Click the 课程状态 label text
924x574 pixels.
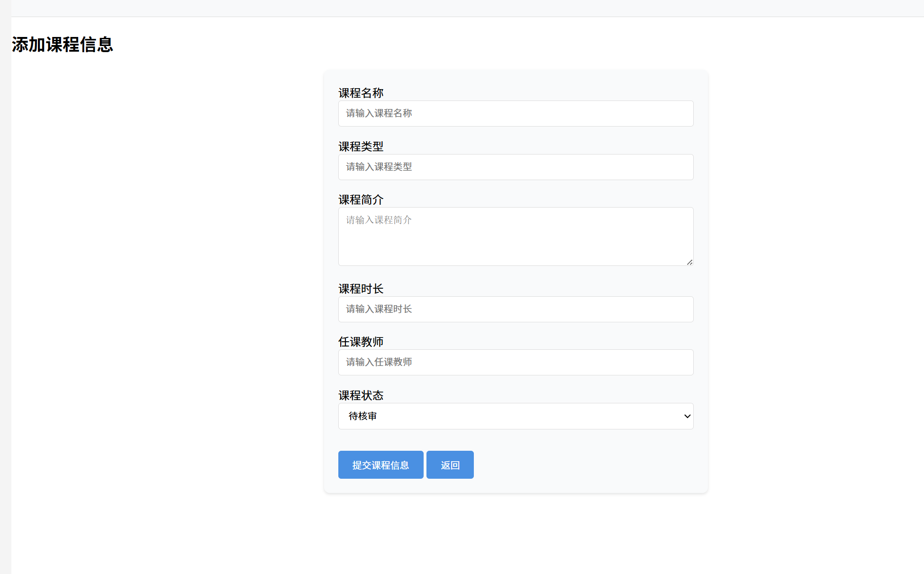[361, 395]
